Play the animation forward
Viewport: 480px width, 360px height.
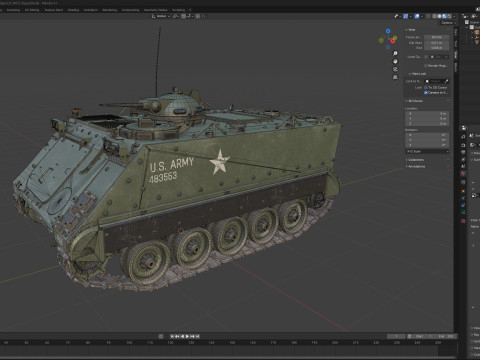187,336
